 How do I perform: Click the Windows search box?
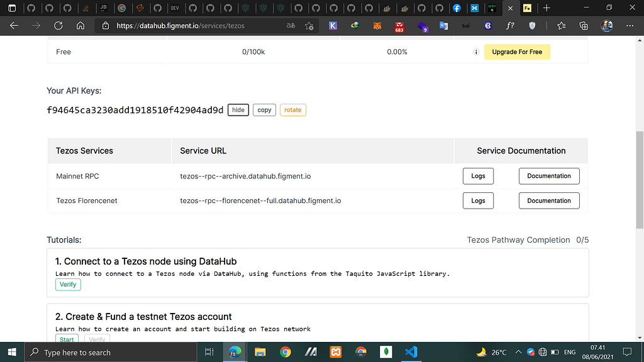point(111,352)
